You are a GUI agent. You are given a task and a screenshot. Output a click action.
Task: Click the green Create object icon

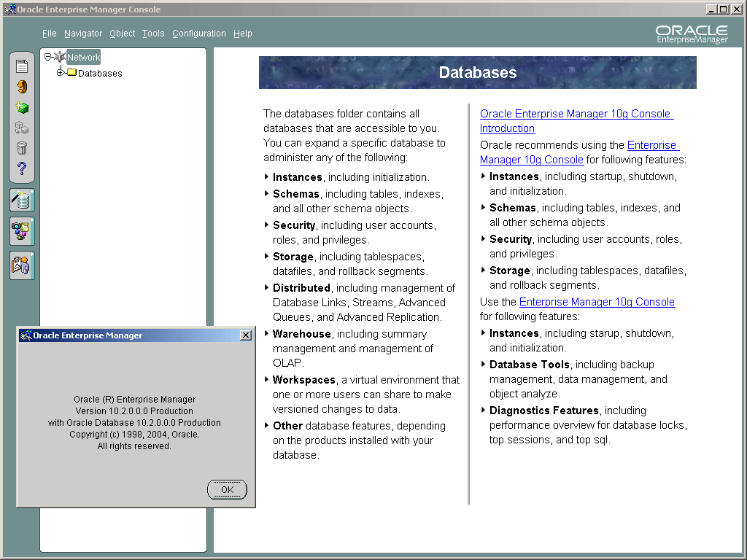22,107
